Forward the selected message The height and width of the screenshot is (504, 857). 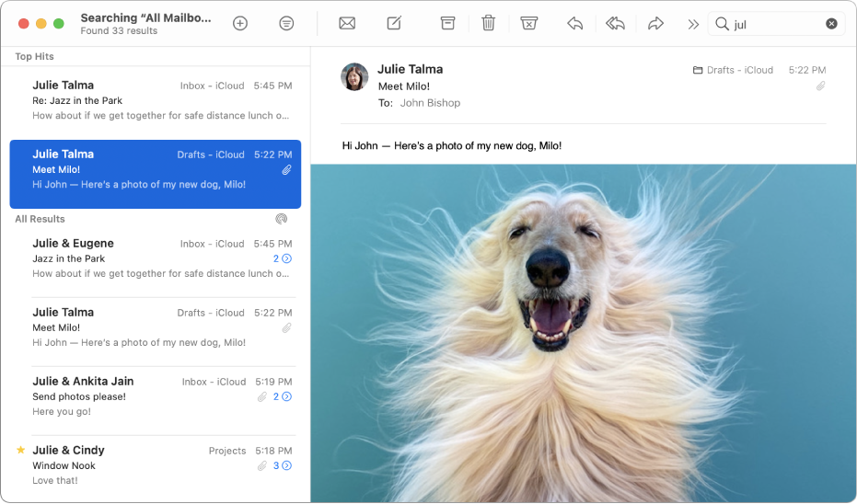pyautogui.click(x=655, y=24)
